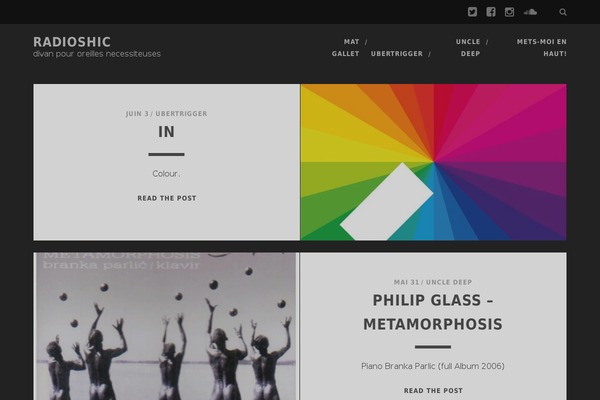Click the Juin 3 / Ubertrigger byline
Image resolution: width=600 pixels, height=400 pixels.
point(166,114)
